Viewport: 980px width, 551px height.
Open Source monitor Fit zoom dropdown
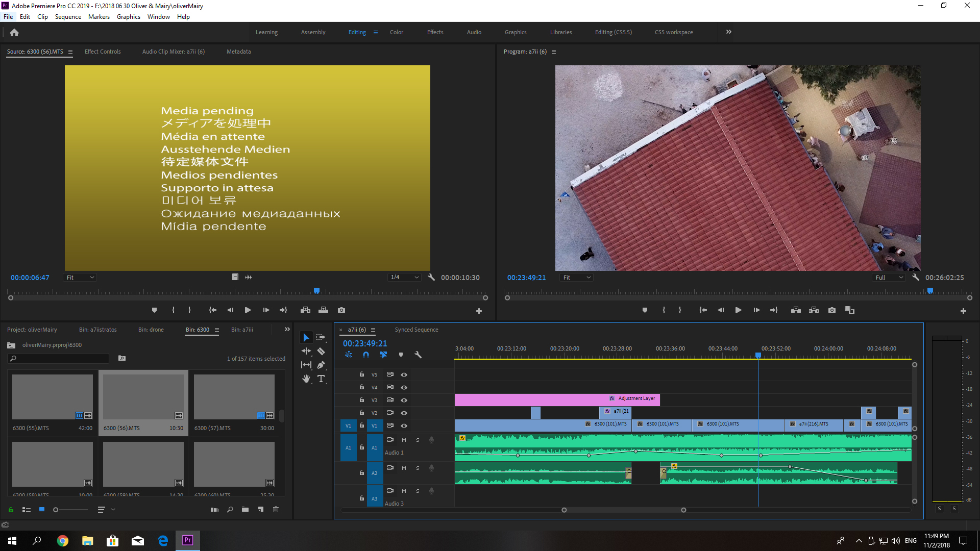[x=80, y=277]
